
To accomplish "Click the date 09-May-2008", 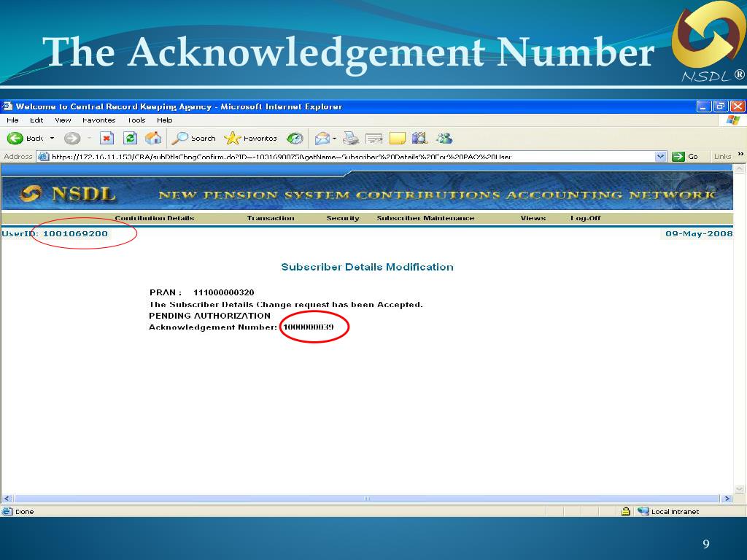I will (699, 233).
